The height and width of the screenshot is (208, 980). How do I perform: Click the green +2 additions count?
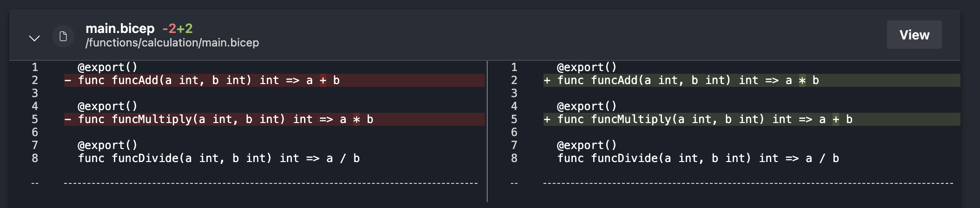[185, 28]
